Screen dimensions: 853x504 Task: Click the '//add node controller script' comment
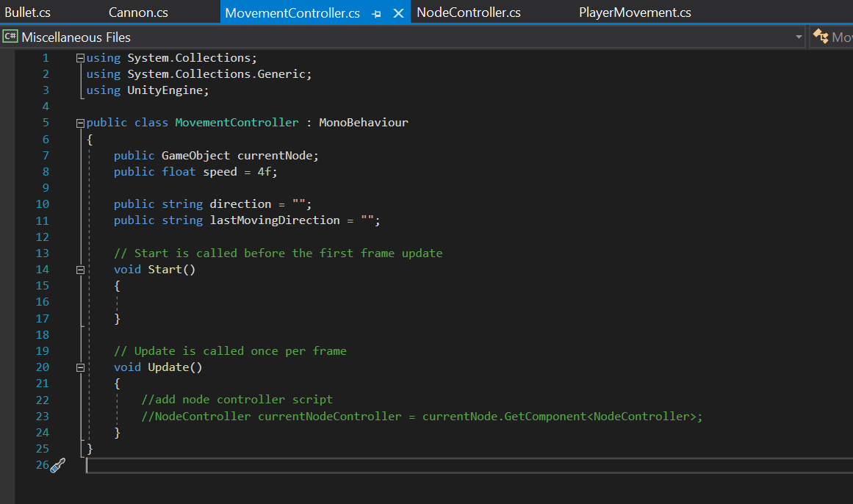point(237,400)
